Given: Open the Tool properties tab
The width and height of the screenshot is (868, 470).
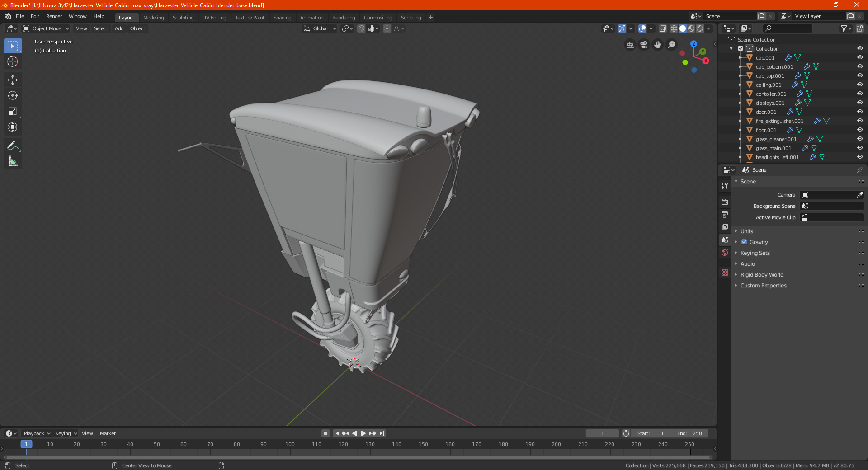Looking at the screenshot, I should [725, 186].
